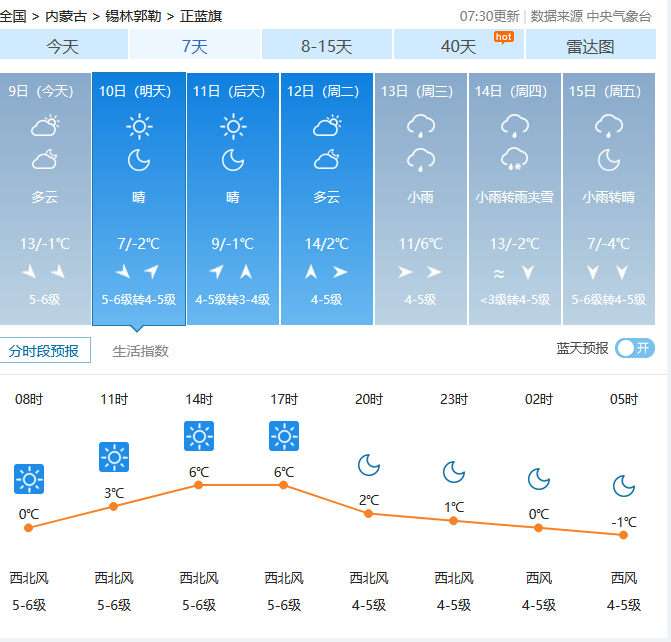Click the 全国 breadcrumb link
The image size is (671, 642).
[13, 16]
